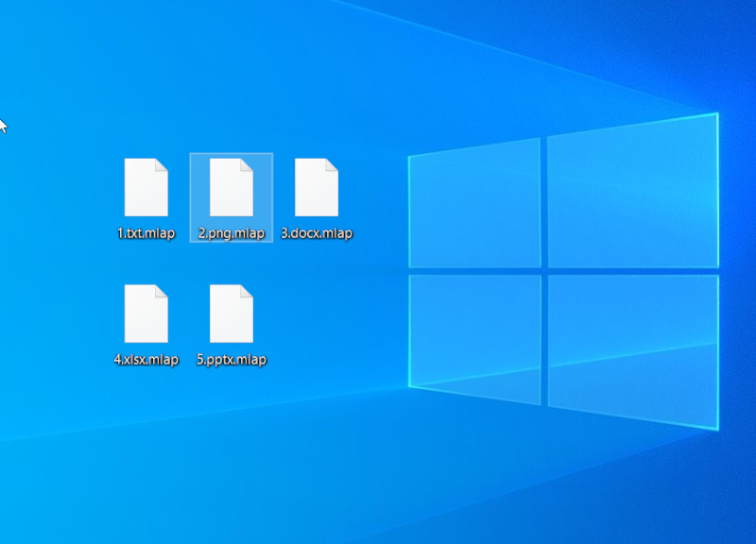The image size is (756, 544).
Task: Select the 3.docx.mlap file icon
Action: (x=317, y=187)
